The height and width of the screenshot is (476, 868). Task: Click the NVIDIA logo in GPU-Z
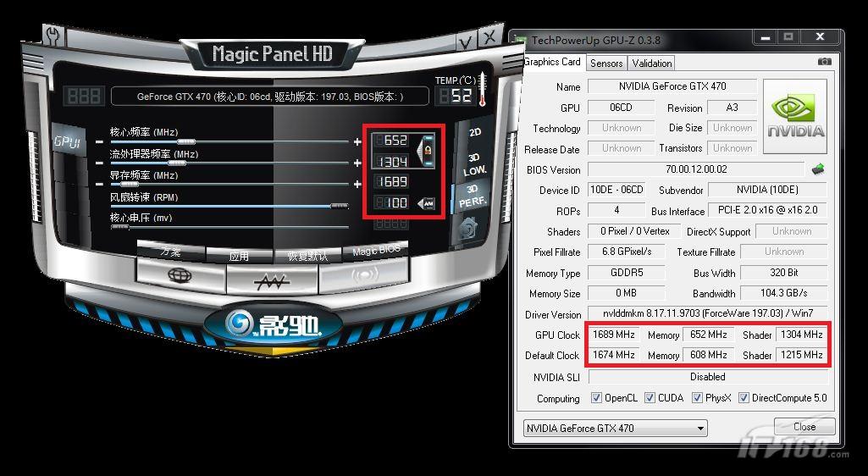point(795,118)
